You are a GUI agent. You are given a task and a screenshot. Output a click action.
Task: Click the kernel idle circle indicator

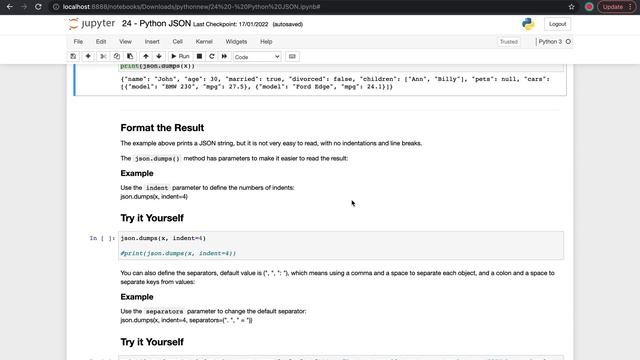568,42
